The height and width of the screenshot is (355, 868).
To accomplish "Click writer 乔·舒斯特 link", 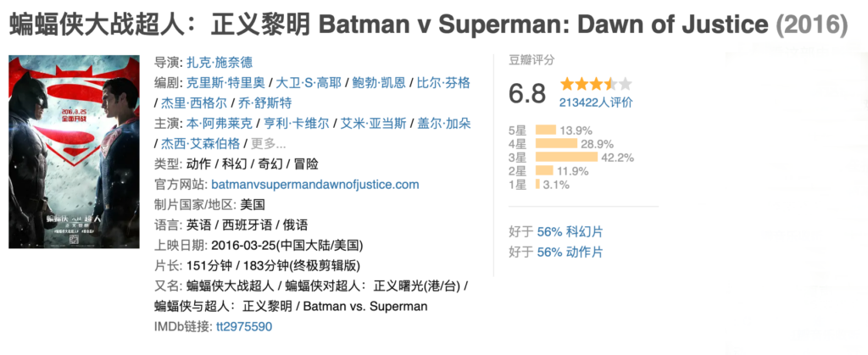I will (263, 103).
